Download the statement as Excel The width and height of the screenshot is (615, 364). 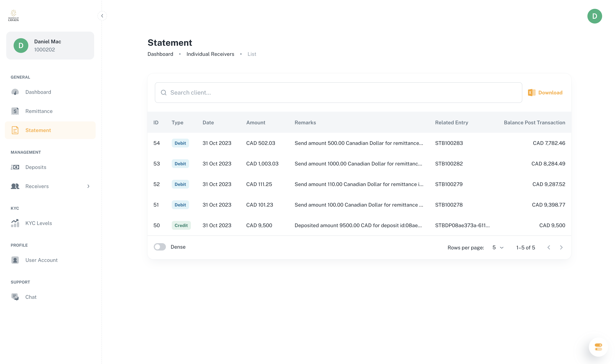[545, 93]
